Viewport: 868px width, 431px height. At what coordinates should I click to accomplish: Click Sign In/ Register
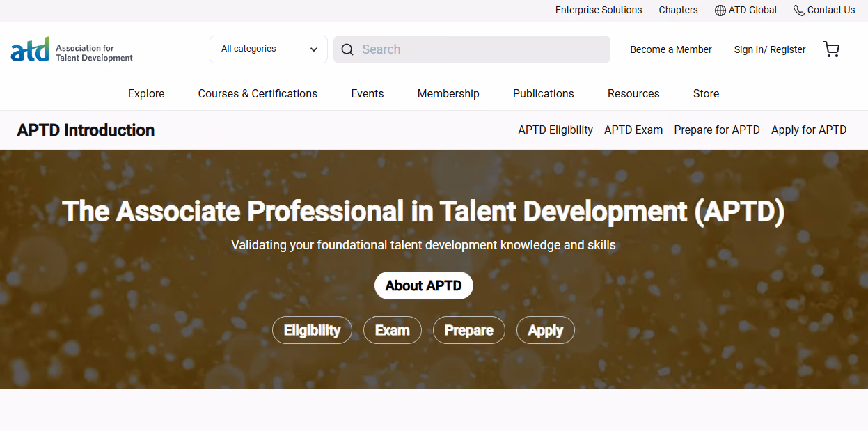coord(770,49)
